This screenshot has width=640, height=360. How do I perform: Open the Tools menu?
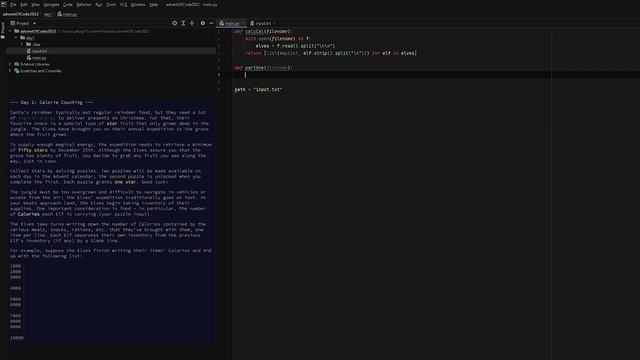click(111, 4)
